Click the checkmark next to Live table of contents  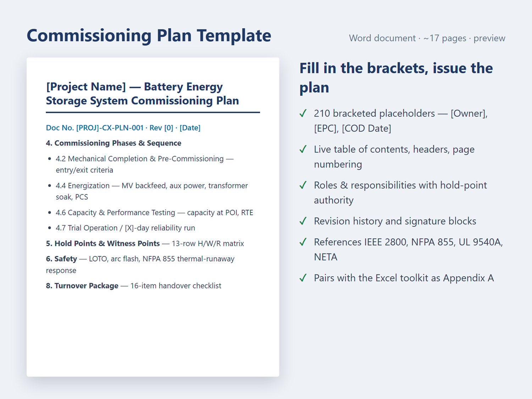[x=303, y=149]
